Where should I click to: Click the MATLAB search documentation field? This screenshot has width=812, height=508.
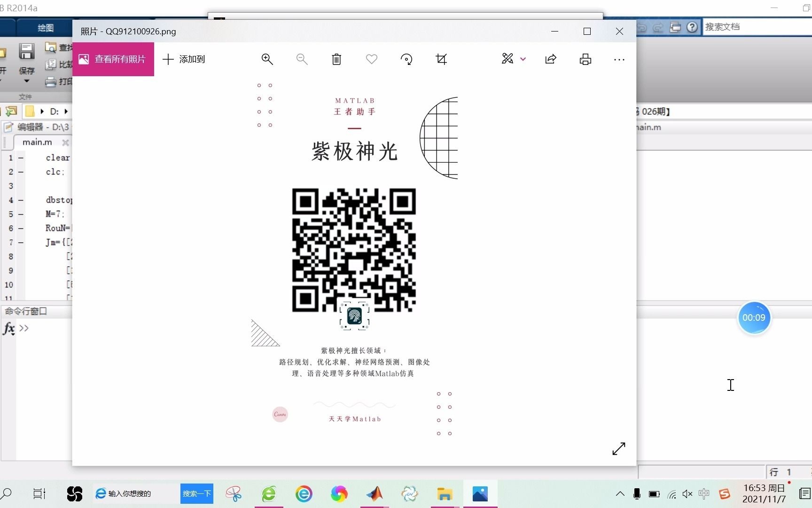[757, 27]
